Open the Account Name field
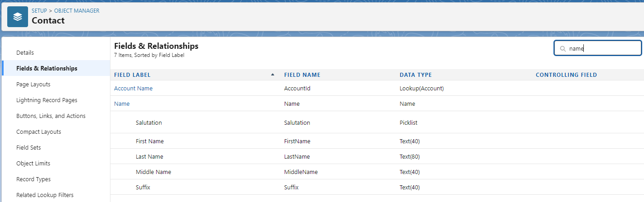This screenshot has height=202, width=644. click(133, 89)
